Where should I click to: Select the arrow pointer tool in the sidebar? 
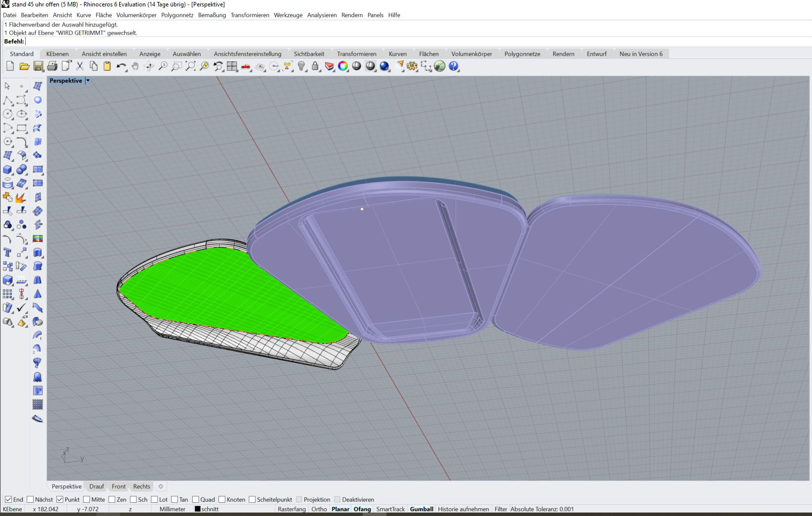coord(7,86)
